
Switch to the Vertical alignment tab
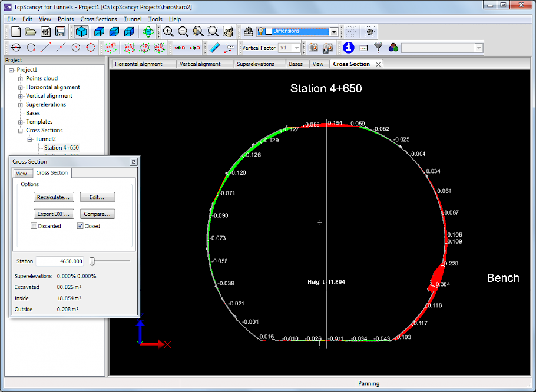(x=200, y=64)
